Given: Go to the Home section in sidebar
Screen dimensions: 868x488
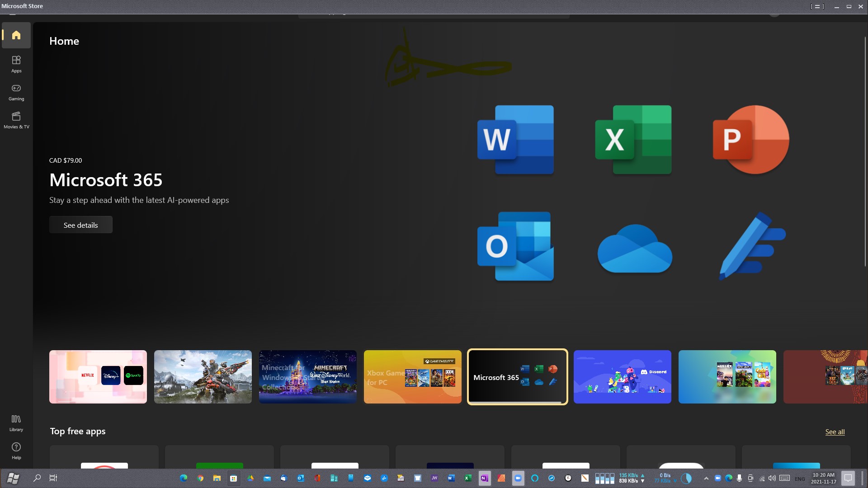Looking at the screenshot, I should pos(16,35).
